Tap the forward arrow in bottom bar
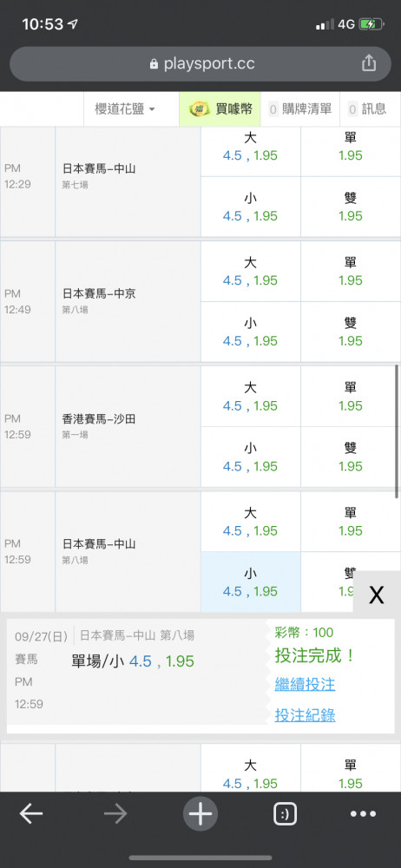Viewport: 401px width, 868px height. [x=115, y=814]
